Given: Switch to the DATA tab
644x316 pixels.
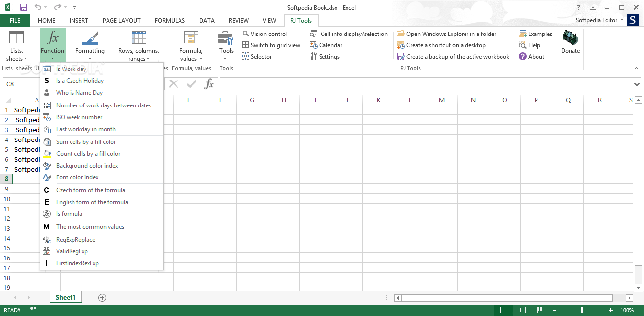Looking at the screenshot, I should [207, 21].
